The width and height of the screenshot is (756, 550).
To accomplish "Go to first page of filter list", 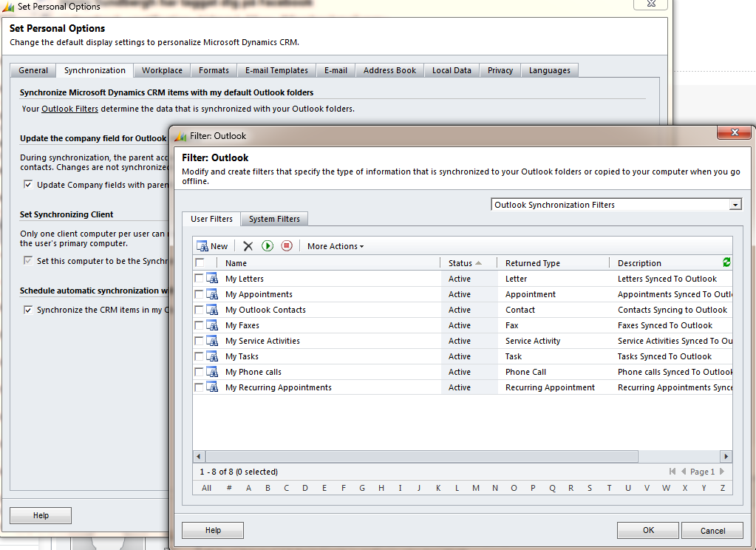I will tap(672, 472).
